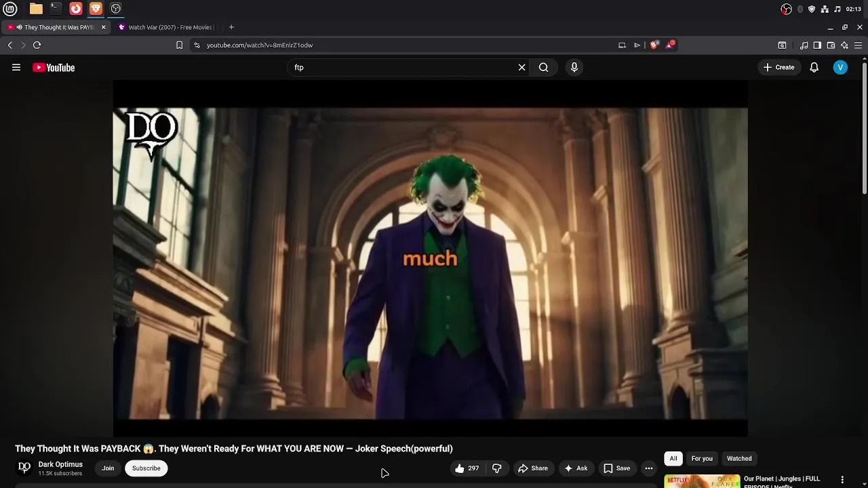Open the account avatar V menu

840,67
